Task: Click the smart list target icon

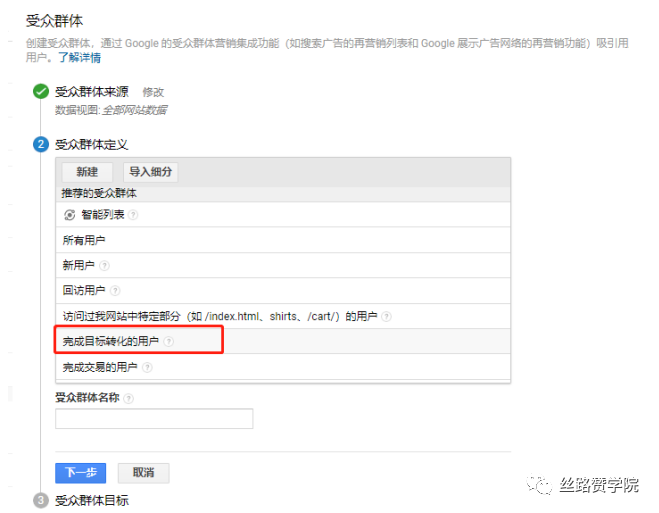Action: (x=69, y=215)
